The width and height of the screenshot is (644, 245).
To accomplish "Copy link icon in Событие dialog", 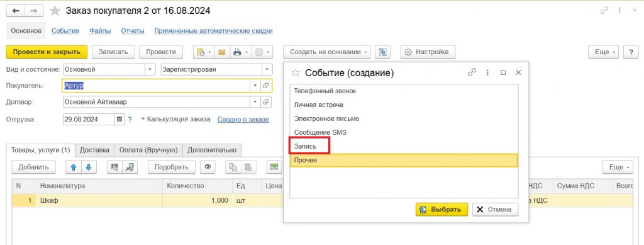I will [472, 72].
